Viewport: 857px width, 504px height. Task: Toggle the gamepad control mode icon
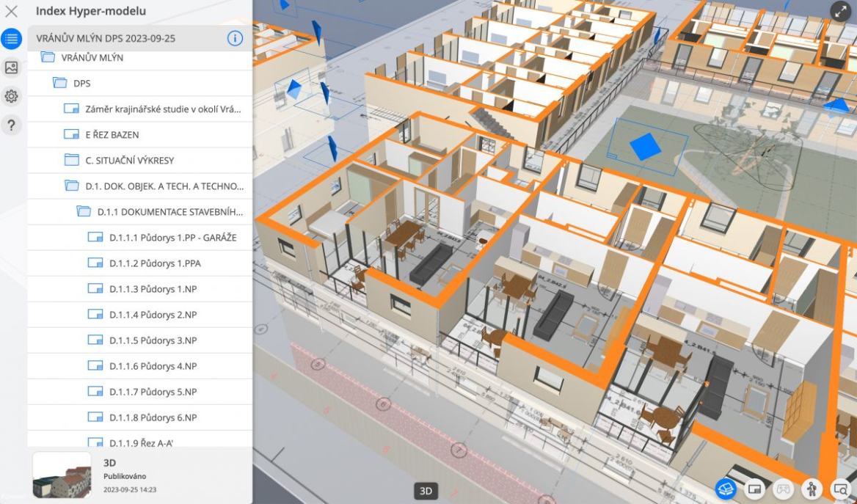point(783,489)
